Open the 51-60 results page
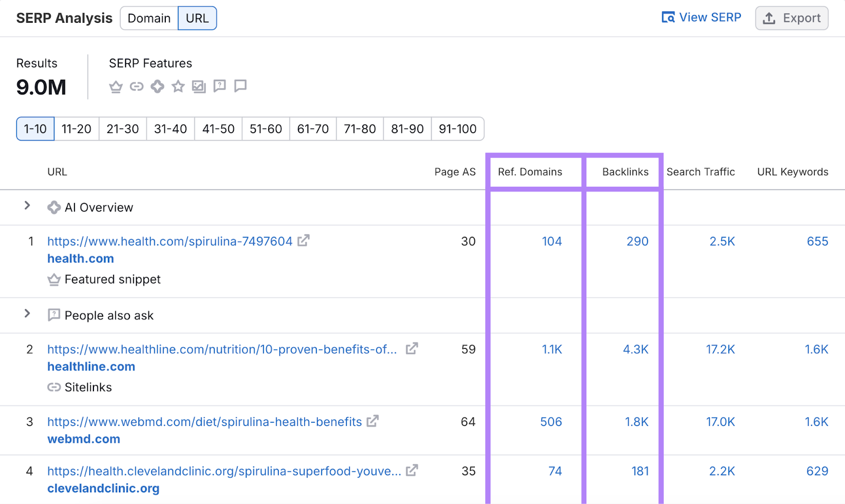The height and width of the screenshot is (504, 845). pos(265,129)
